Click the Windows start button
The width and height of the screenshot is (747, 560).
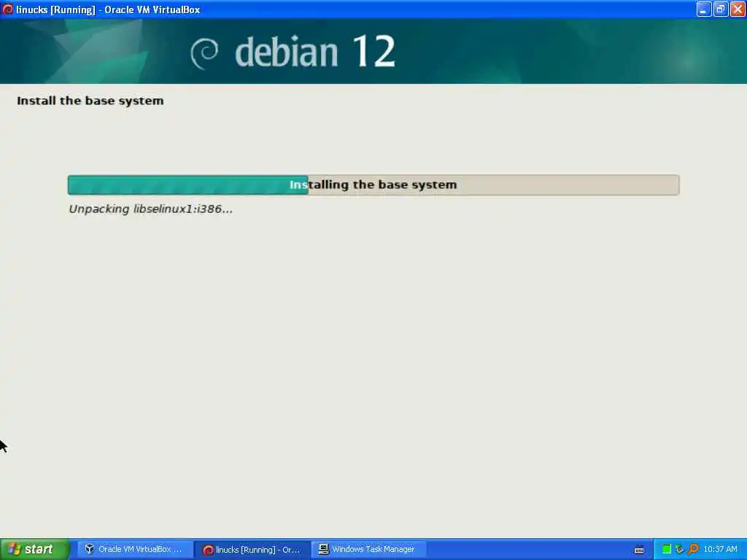point(34,549)
